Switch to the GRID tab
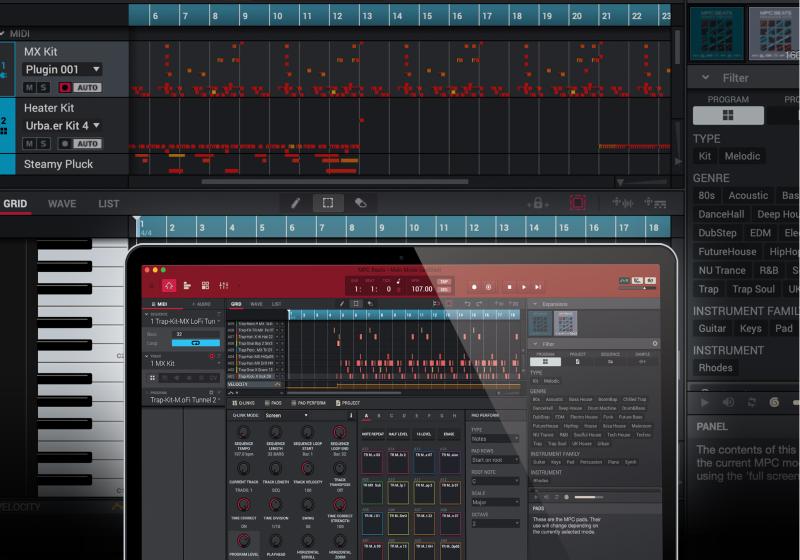 (x=15, y=204)
